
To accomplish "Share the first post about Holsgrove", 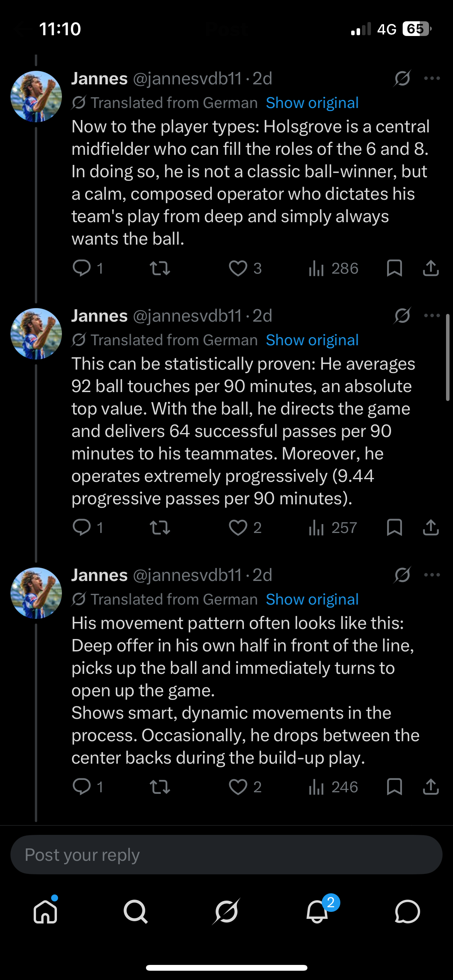I will pyautogui.click(x=431, y=268).
